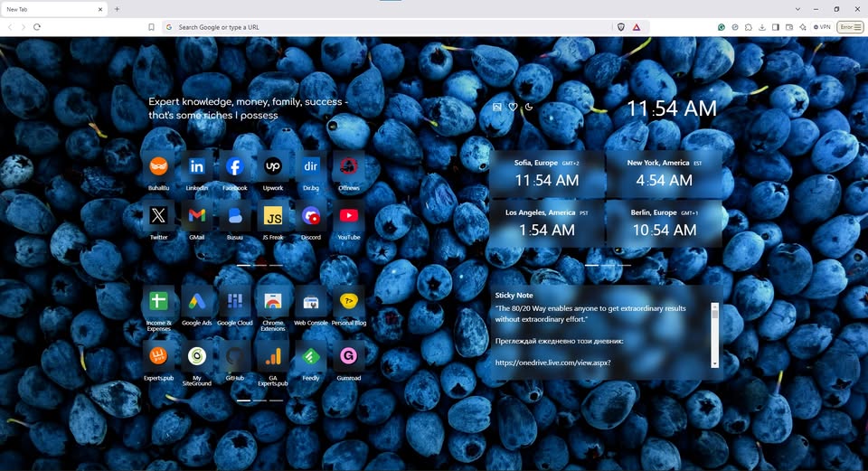
Task: Open the Feedly shortcut tile
Action: point(310,356)
